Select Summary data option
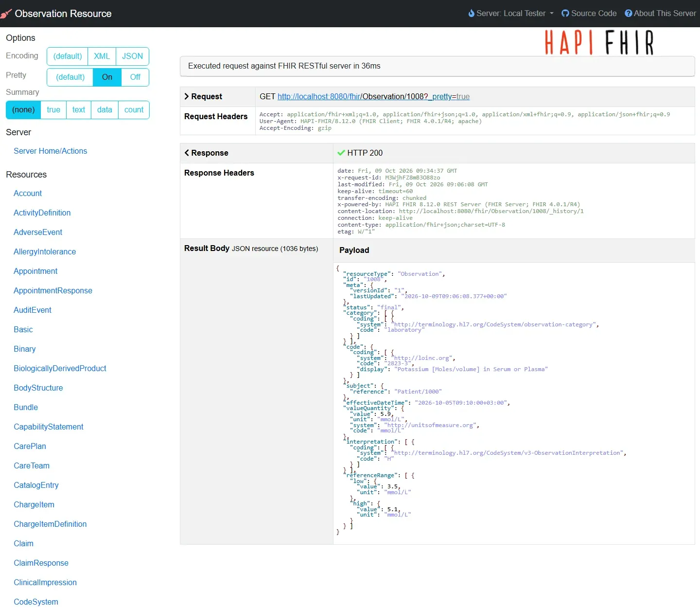700x608 pixels. coord(105,110)
